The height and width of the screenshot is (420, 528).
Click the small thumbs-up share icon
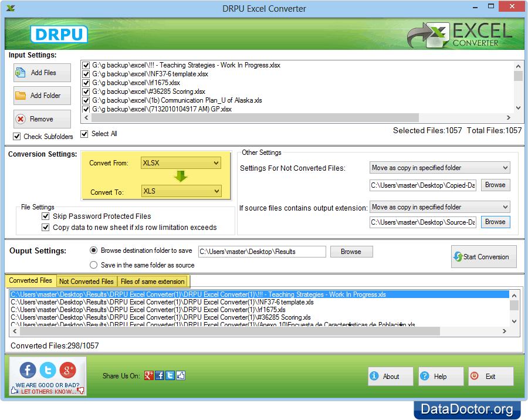181,375
